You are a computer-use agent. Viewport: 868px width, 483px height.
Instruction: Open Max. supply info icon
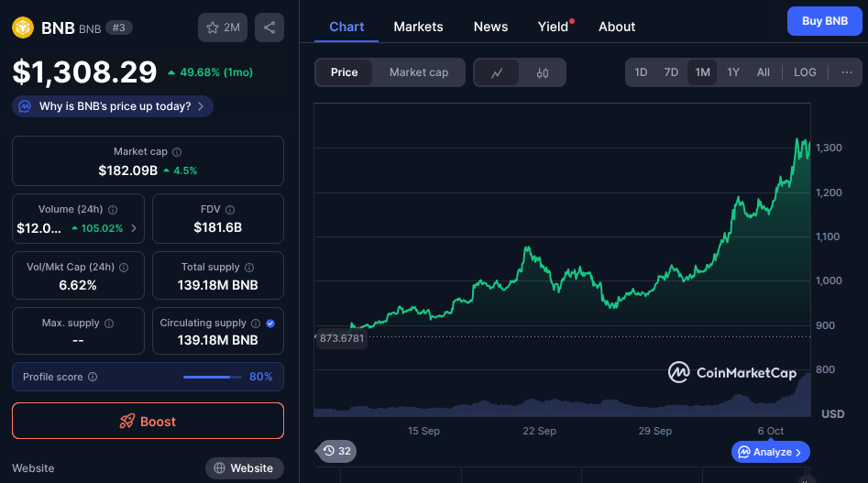(x=109, y=324)
